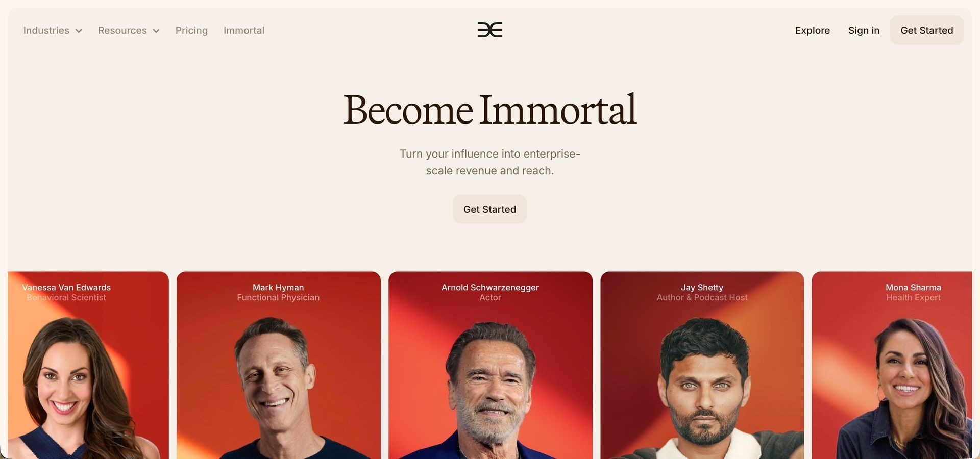Click the Author & Podcast Host label
This screenshot has height=459, width=980.
click(x=702, y=298)
